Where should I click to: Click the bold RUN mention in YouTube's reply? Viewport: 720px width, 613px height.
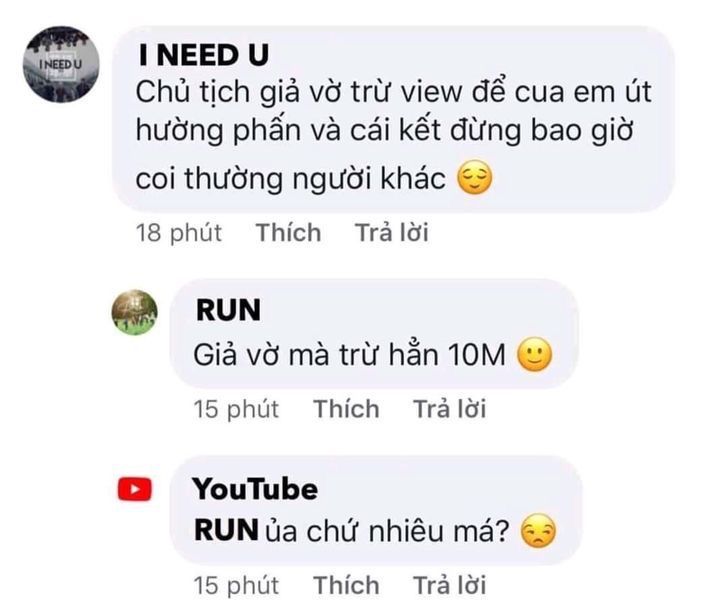pos(226,530)
